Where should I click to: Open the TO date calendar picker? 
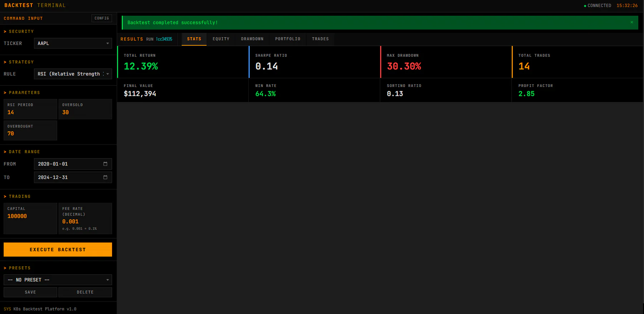(105, 177)
